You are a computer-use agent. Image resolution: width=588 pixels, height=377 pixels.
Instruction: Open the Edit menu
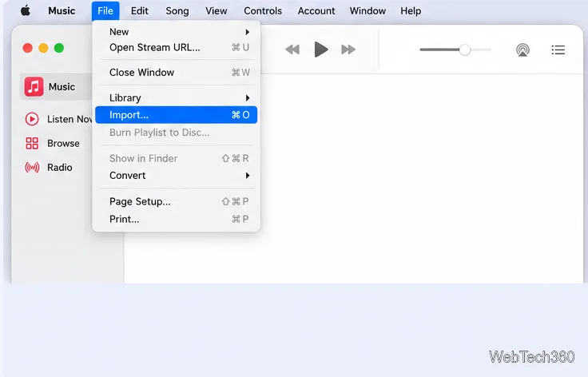click(x=140, y=11)
